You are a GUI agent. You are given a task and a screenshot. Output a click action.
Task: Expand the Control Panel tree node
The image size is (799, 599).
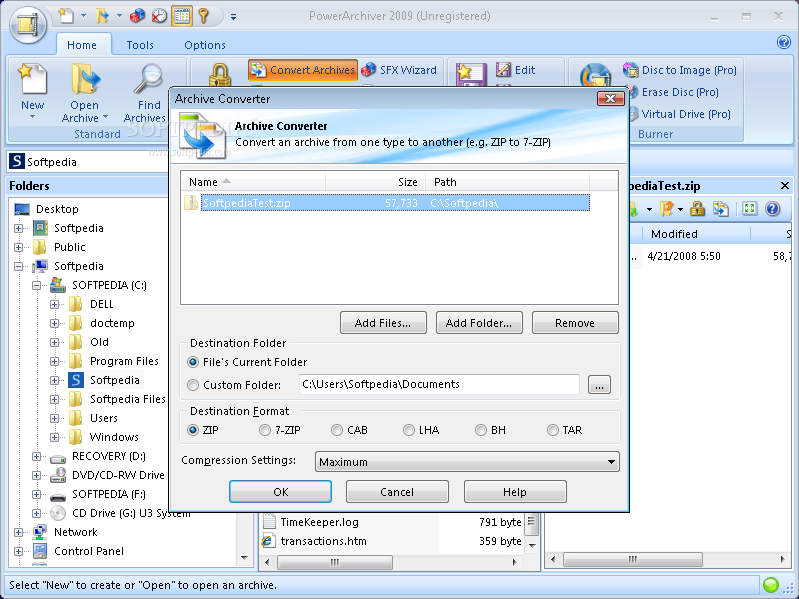tap(18, 552)
